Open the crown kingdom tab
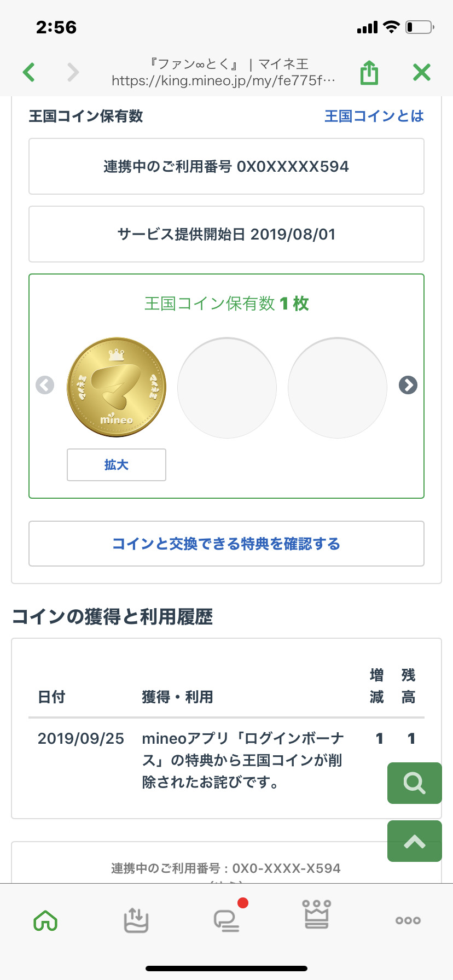The image size is (453, 980). coord(317,915)
